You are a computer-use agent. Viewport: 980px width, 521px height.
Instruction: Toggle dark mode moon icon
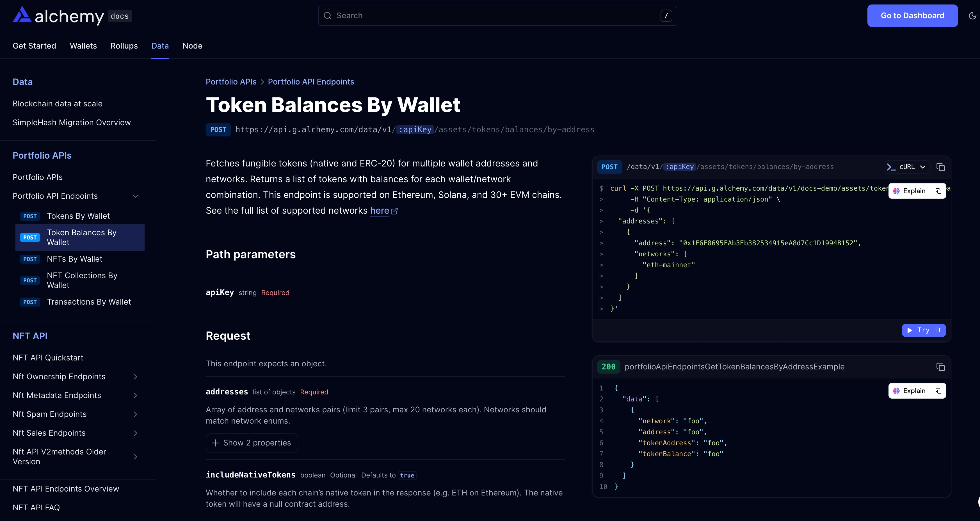coord(972,16)
